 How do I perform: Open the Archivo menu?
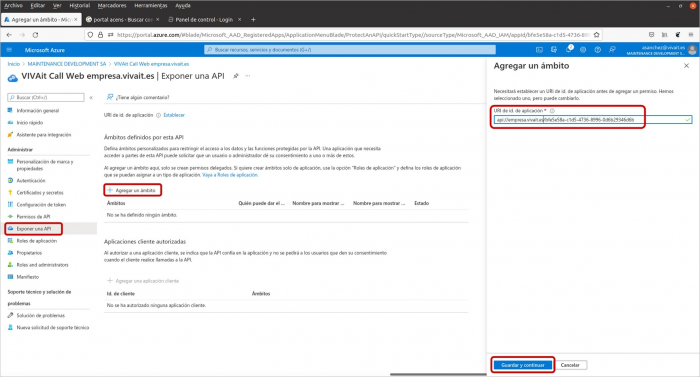coord(13,5)
